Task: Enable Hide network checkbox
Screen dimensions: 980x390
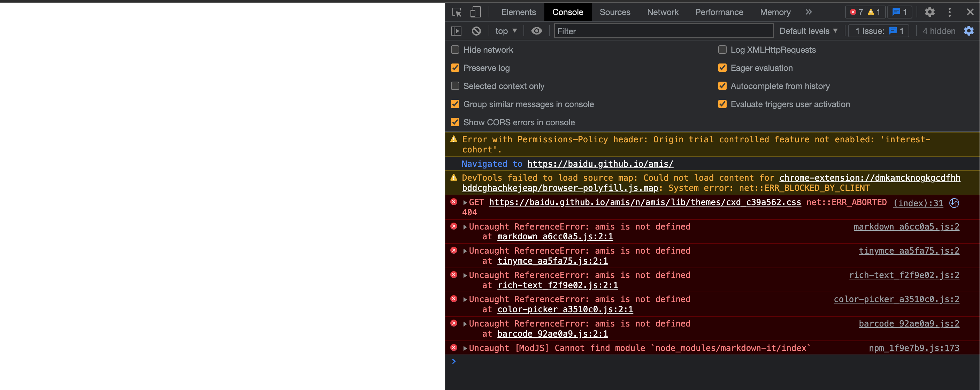Action: click(455, 50)
